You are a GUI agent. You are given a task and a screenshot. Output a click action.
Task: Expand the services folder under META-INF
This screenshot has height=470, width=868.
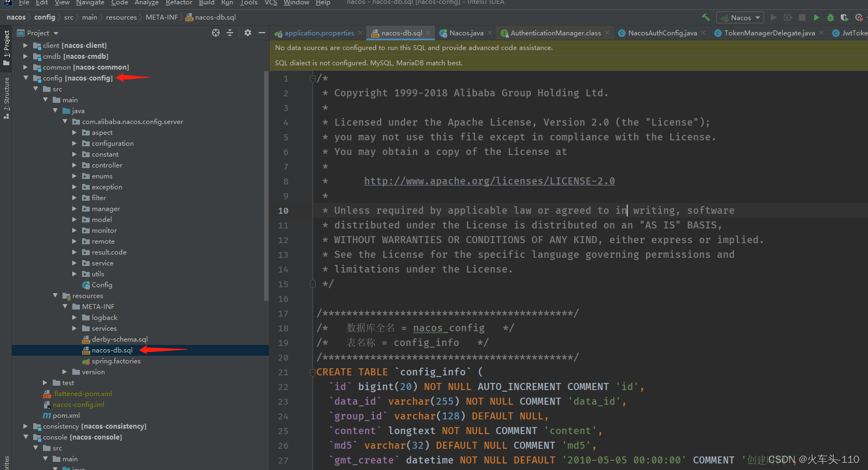74,329
